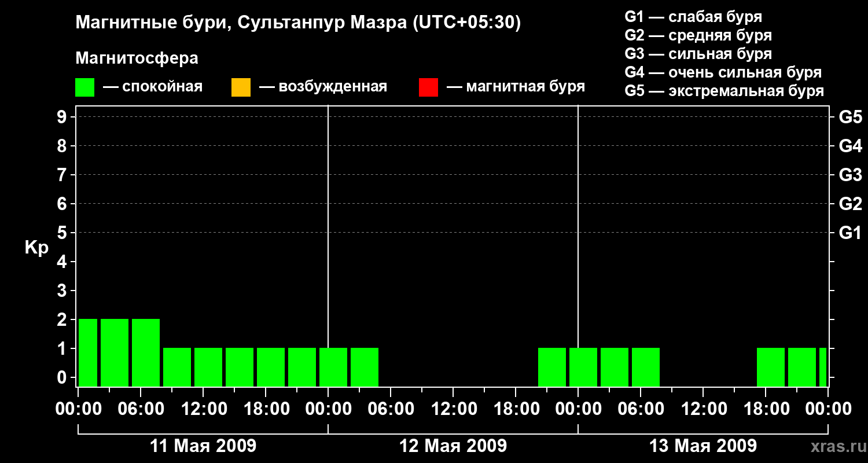
Task: Select the 'G3 — сильная буря' legend entry
Action: (x=698, y=54)
